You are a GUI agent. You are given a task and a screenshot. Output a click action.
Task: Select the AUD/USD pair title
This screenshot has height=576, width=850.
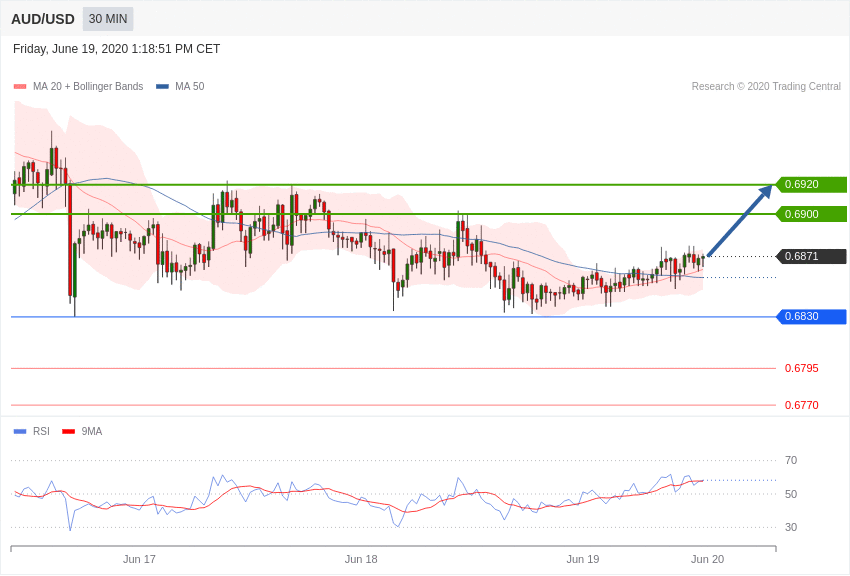(43, 20)
